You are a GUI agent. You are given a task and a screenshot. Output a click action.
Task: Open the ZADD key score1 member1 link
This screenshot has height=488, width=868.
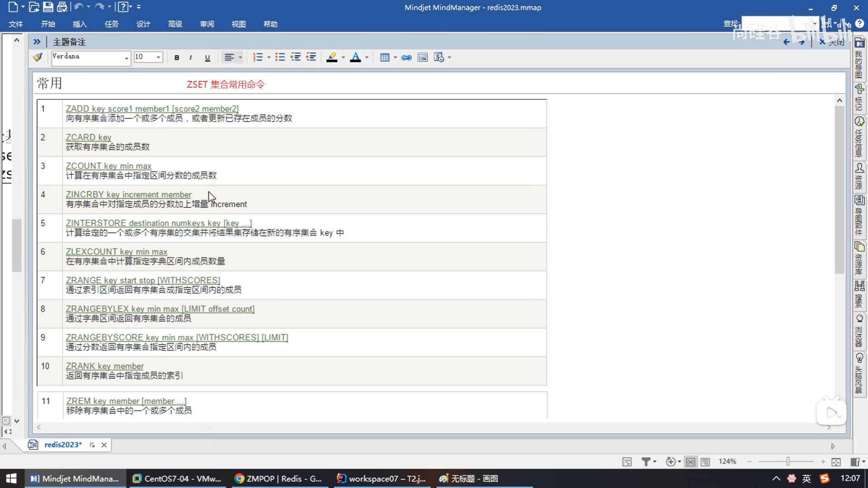tap(152, 108)
